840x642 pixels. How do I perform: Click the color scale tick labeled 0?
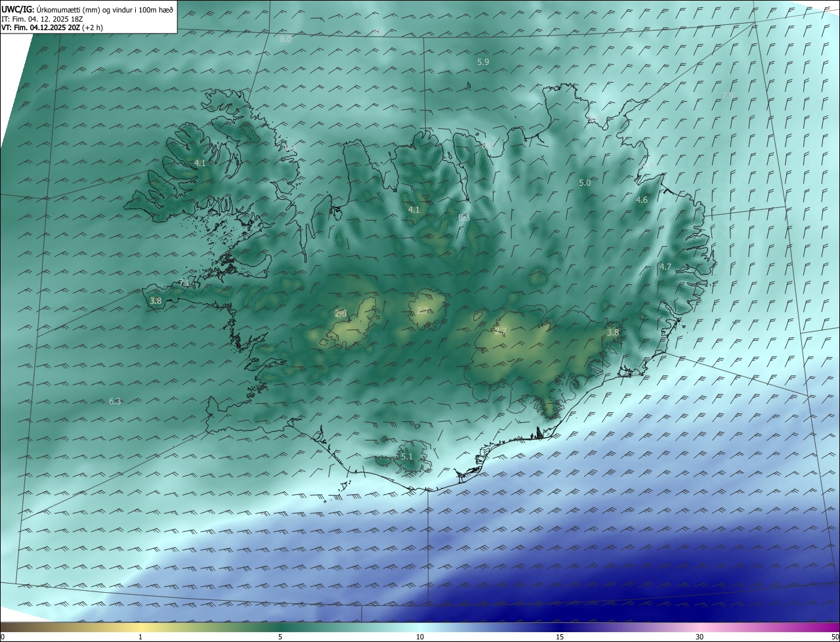point(2,637)
